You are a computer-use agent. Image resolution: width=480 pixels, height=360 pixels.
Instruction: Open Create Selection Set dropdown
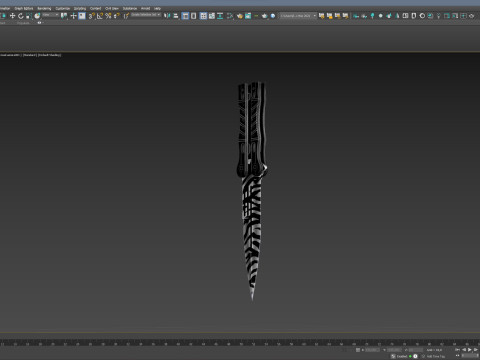coord(146,15)
